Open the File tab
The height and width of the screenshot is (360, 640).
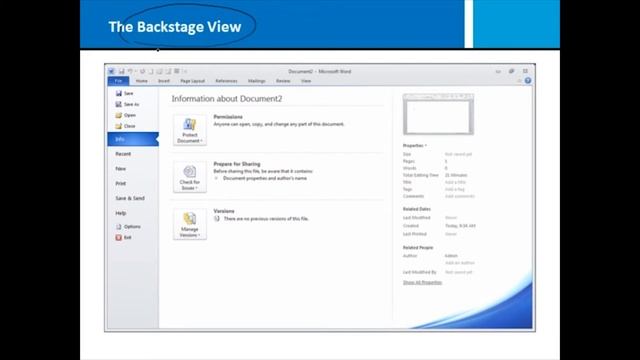118,81
